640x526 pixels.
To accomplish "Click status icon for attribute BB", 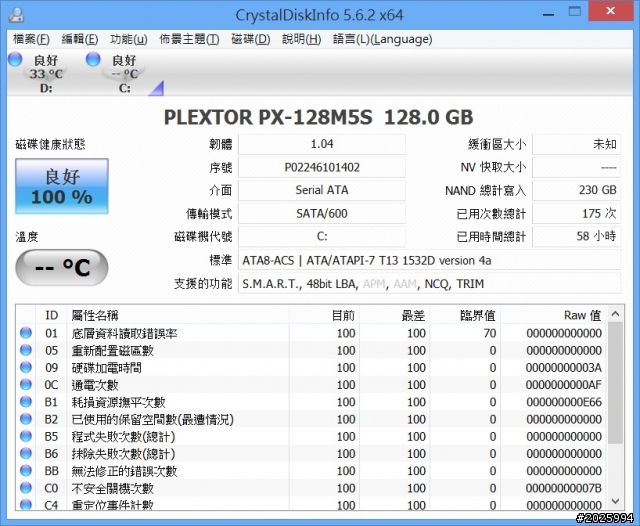I will click(x=26, y=471).
